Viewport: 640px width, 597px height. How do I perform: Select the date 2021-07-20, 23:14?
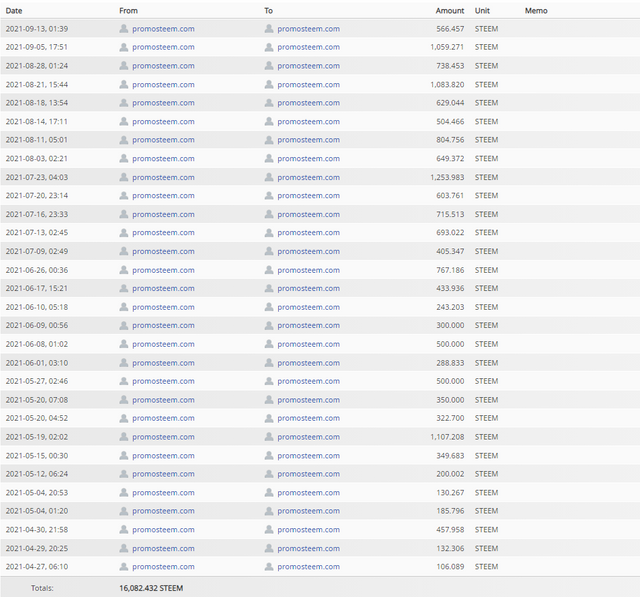click(37, 196)
